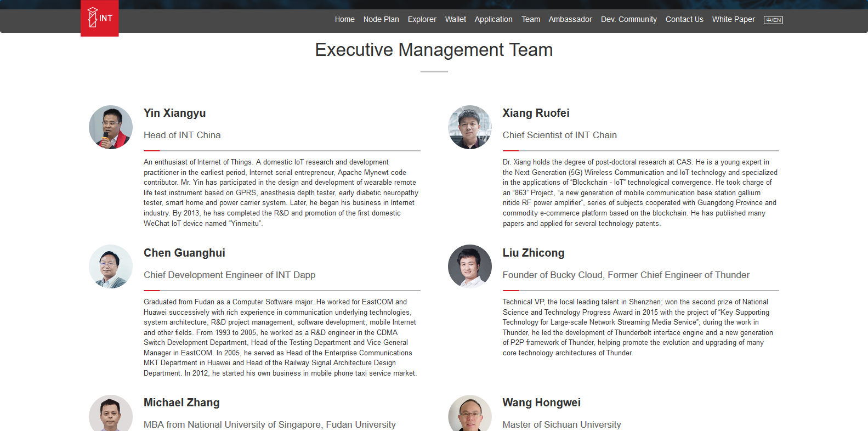Screen dimensions: 868x431
Task: Click Chen Guanghui's profile photo
Action: click(x=111, y=266)
